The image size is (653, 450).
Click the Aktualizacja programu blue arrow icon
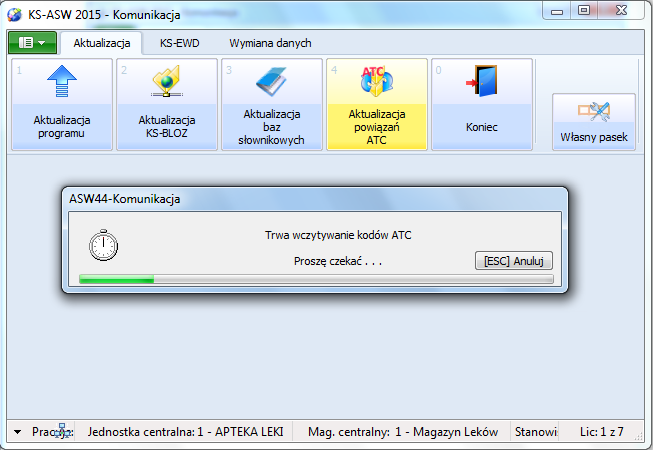pyautogui.click(x=62, y=81)
